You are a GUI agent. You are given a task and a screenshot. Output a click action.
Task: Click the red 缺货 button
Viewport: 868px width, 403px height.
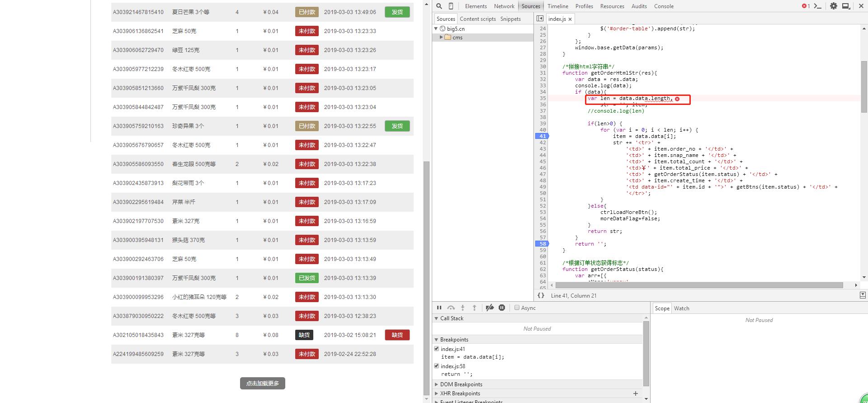click(397, 335)
